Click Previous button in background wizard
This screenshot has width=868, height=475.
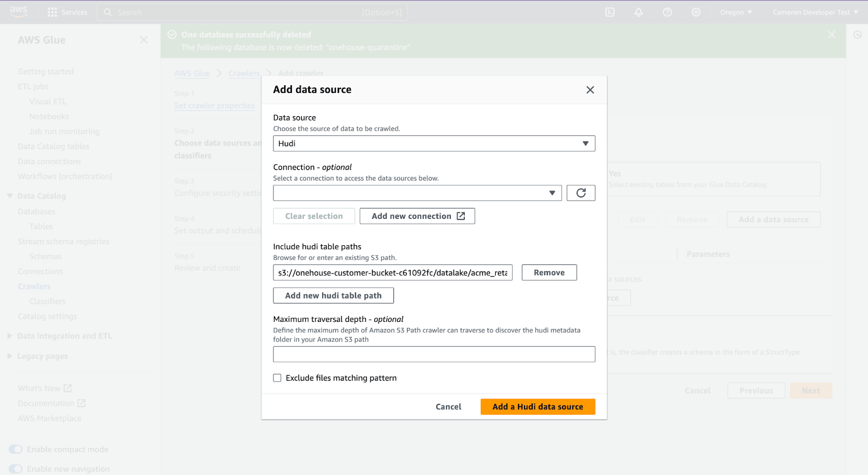pos(756,390)
